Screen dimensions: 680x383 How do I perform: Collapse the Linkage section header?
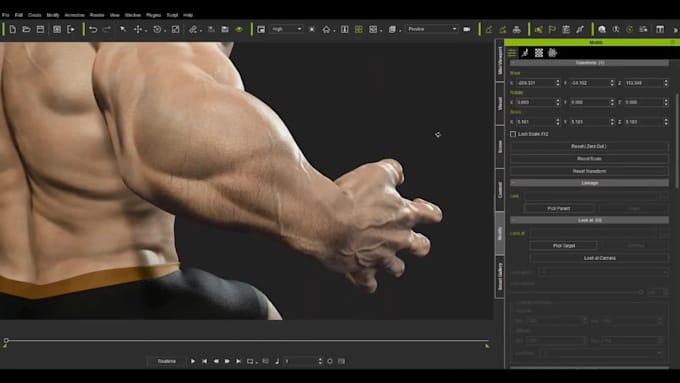pyautogui.click(x=589, y=183)
